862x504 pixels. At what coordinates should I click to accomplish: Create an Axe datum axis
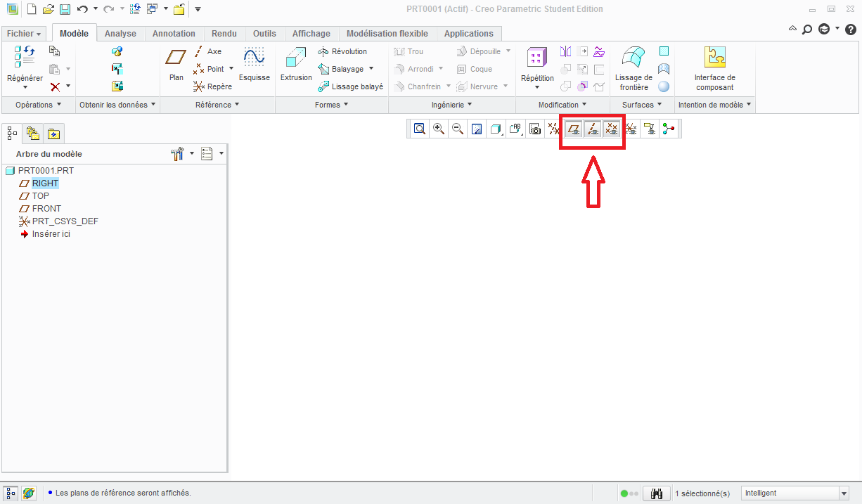click(208, 51)
